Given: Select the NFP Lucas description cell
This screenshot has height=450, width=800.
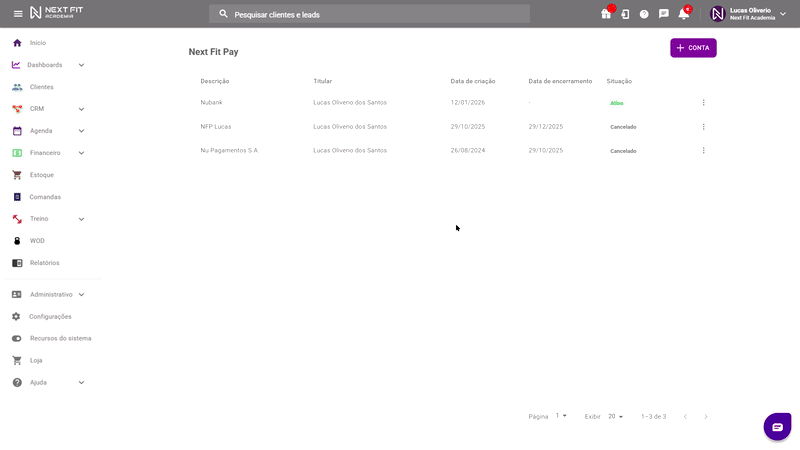Looking at the screenshot, I should point(215,127).
